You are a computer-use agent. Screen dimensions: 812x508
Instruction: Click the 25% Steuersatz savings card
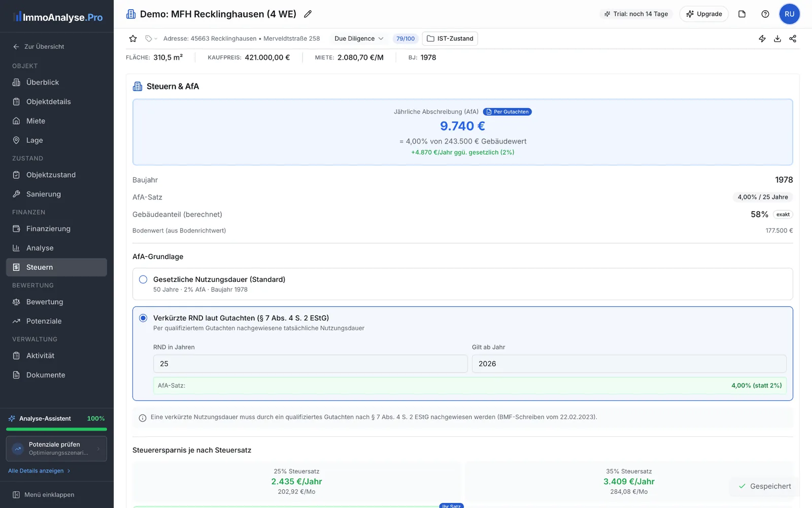[296, 482]
